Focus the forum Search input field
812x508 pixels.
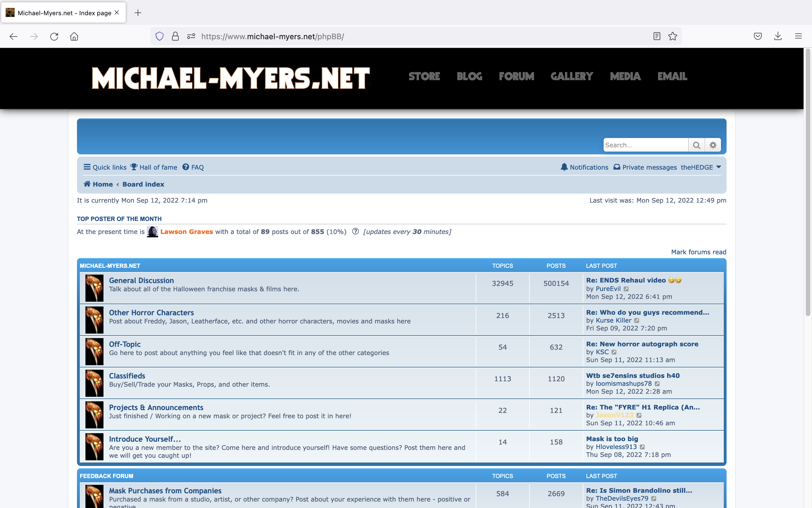pyautogui.click(x=646, y=145)
